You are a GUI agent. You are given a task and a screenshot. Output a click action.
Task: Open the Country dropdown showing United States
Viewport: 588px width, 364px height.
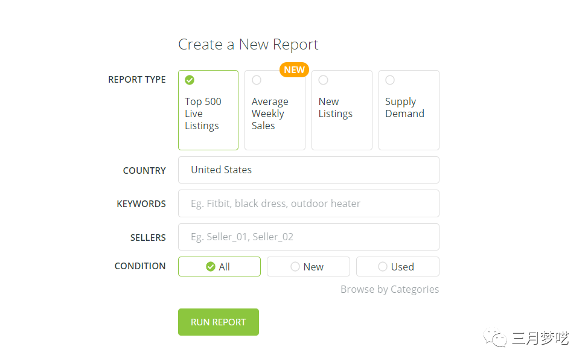(308, 170)
